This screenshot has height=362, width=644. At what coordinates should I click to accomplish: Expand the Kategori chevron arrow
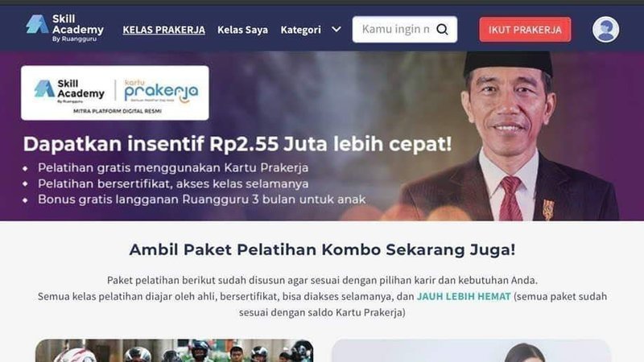click(336, 30)
